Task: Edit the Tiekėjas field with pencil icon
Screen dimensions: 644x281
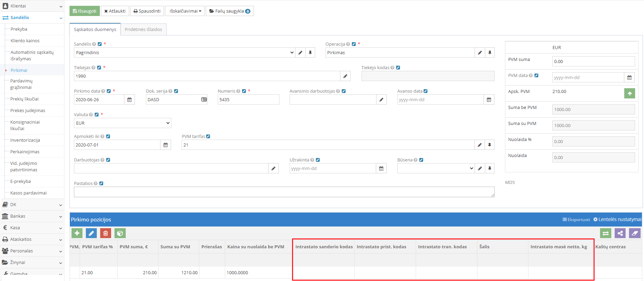Action: click(345, 76)
